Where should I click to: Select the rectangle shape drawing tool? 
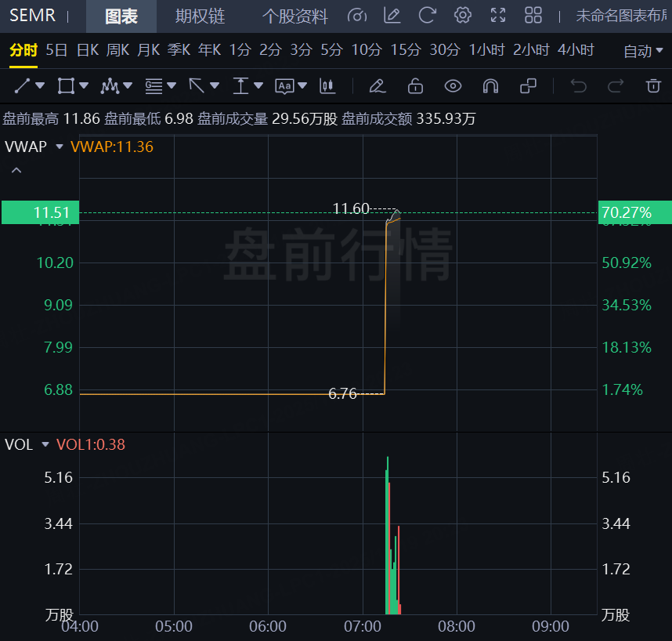[x=66, y=85]
